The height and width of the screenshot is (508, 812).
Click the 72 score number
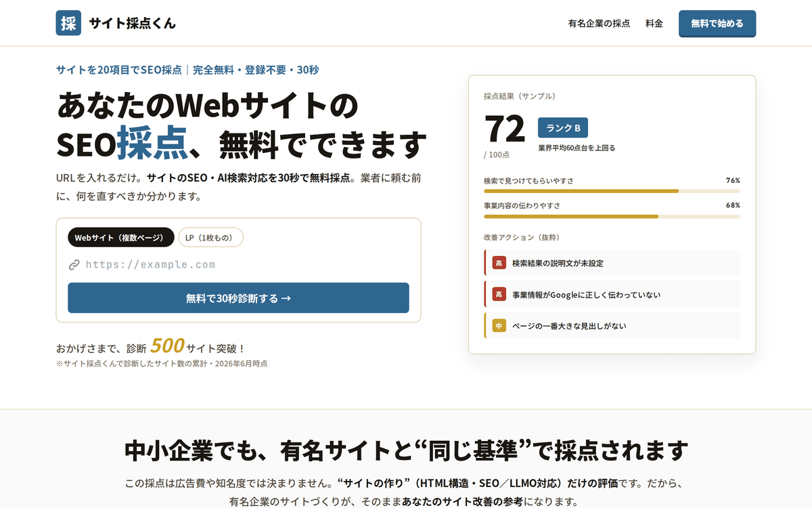coord(505,128)
